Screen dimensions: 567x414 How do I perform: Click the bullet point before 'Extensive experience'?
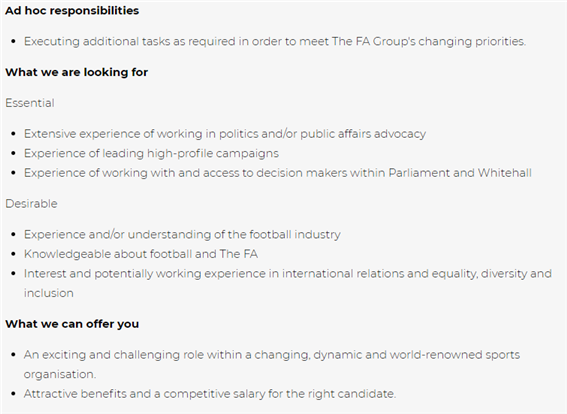click(13, 134)
